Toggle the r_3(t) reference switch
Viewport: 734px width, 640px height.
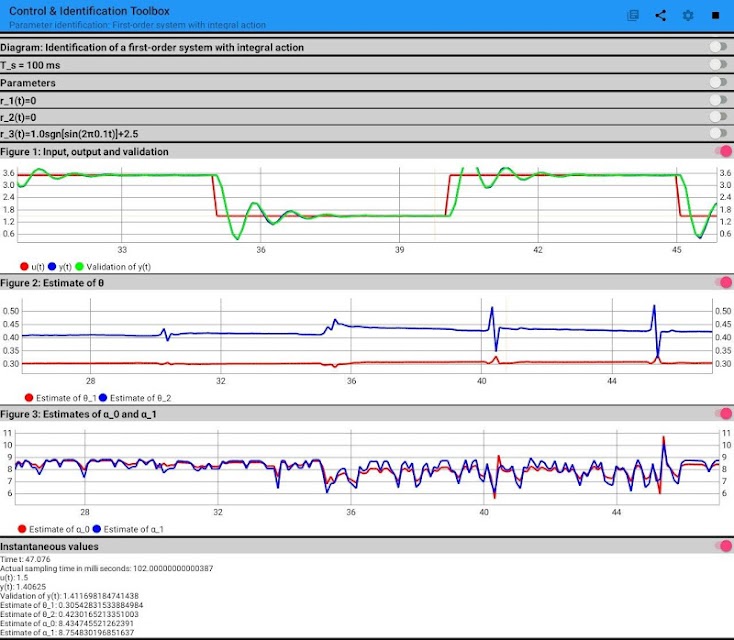pos(719,133)
